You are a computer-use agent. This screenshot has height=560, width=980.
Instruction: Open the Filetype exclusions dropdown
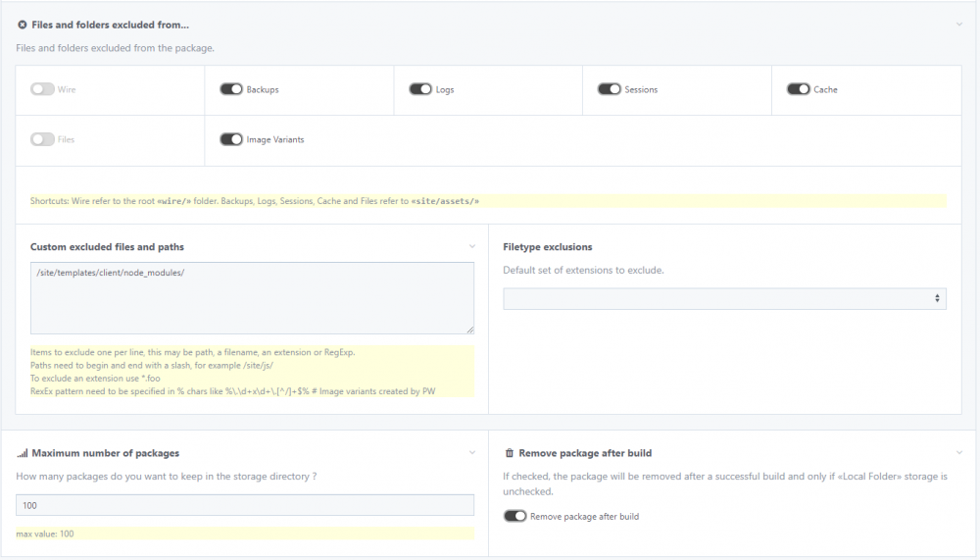pyautogui.click(x=724, y=298)
